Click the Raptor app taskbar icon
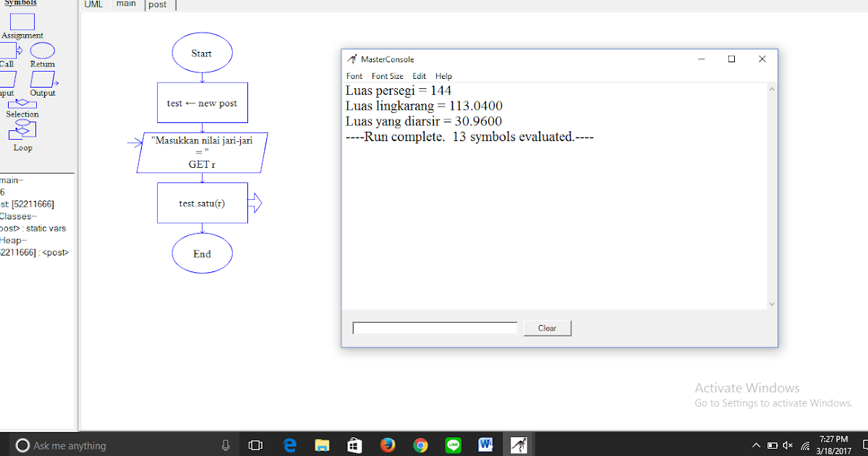The image size is (868, 456). [x=519, y=445]
